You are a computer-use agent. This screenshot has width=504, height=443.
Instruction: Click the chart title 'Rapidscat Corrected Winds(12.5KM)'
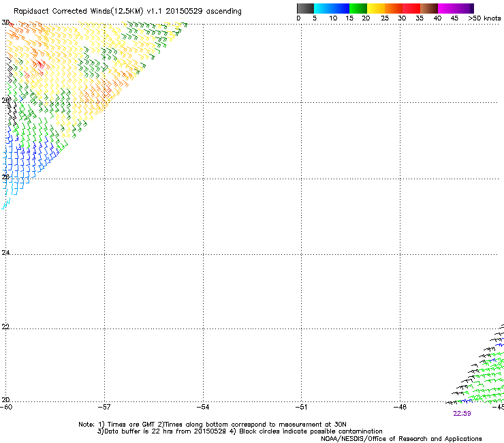[78, 12]
